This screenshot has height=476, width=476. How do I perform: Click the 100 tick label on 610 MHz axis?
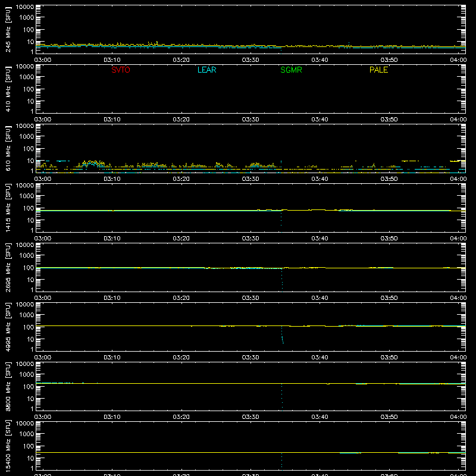tap(29, 149)
